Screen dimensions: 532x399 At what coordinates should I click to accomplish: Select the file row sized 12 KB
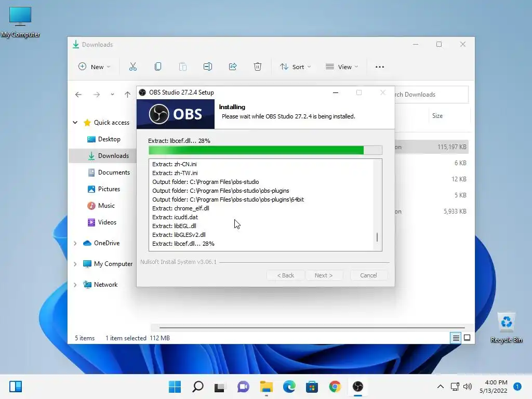[431, 179]
